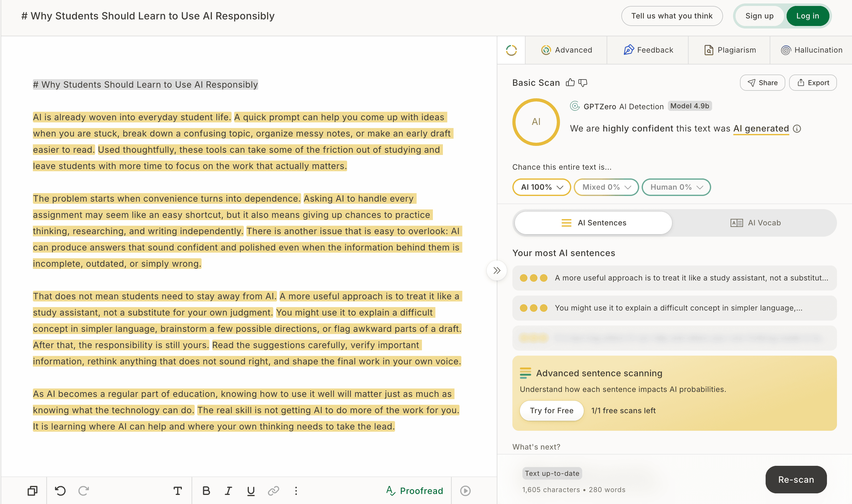The height and width of the screenshot is (504, 852).
Task: Click the play button in bottom toolbar
Action: pyautogui.click(x=465, y=491)
